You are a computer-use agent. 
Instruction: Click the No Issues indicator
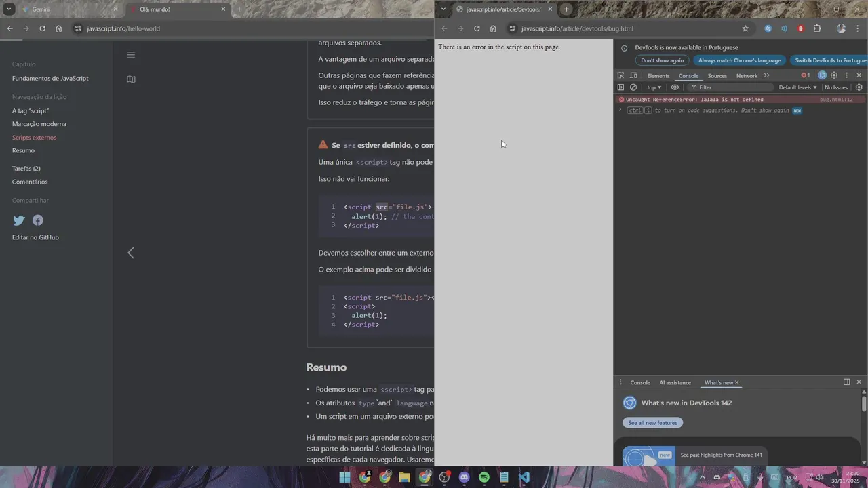836,87
